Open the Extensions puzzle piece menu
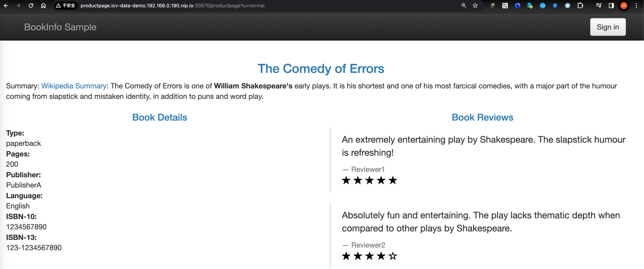This screenshot has height=269, width=644. click(x=580, y=6)
